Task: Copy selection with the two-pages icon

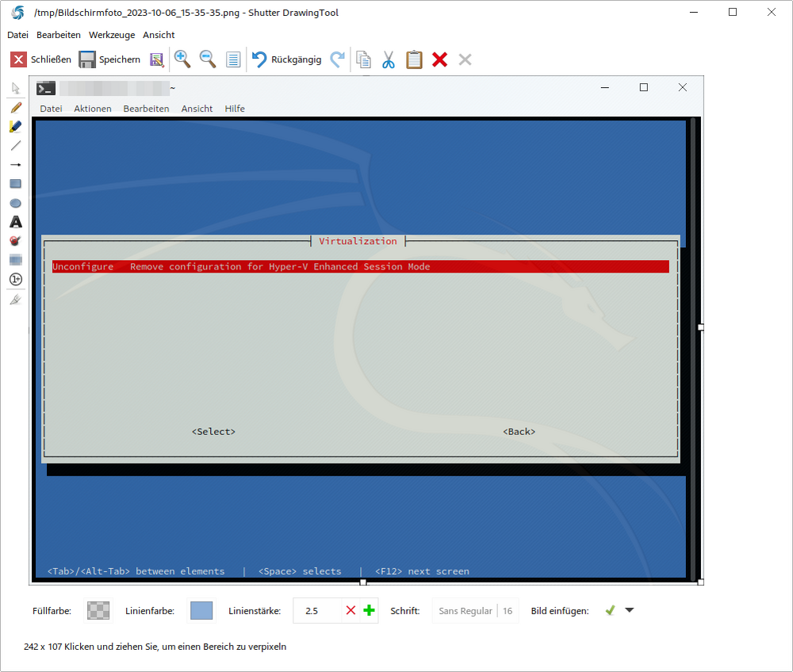Action: (x=363, y=59)
